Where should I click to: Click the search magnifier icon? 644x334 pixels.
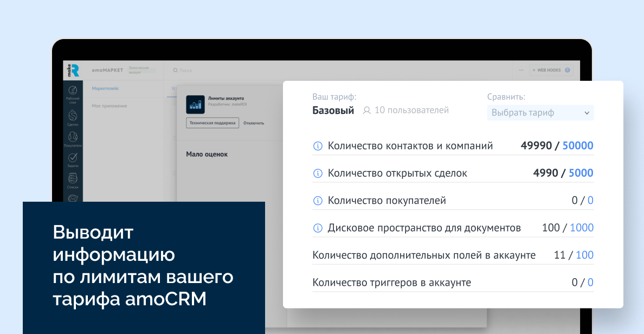click(x=176, y=70)
